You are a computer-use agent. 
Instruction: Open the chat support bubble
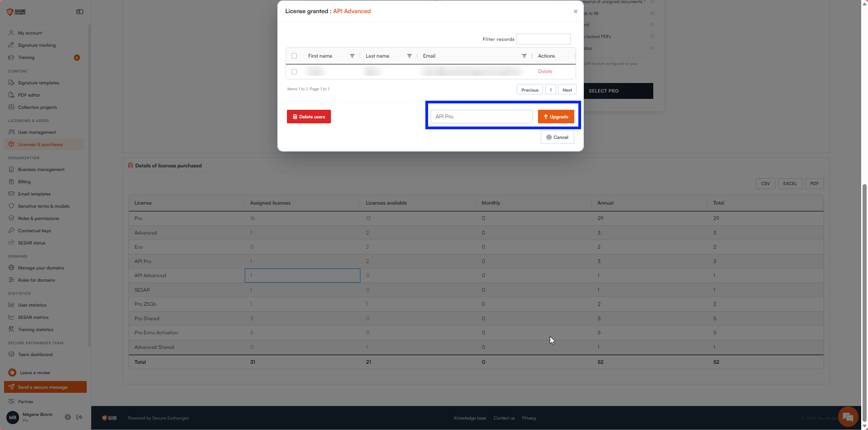pyautogui.click(x=848, y=417)
